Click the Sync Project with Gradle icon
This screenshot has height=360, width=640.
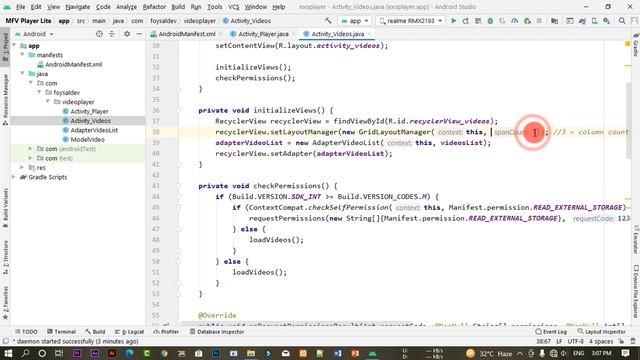[582, 20]
